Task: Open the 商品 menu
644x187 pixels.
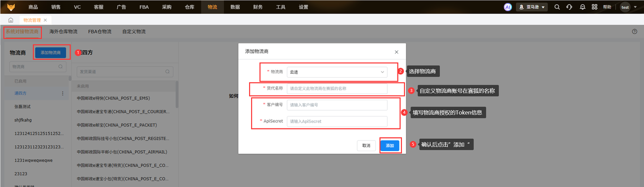Action: click(x=33, y=7)
